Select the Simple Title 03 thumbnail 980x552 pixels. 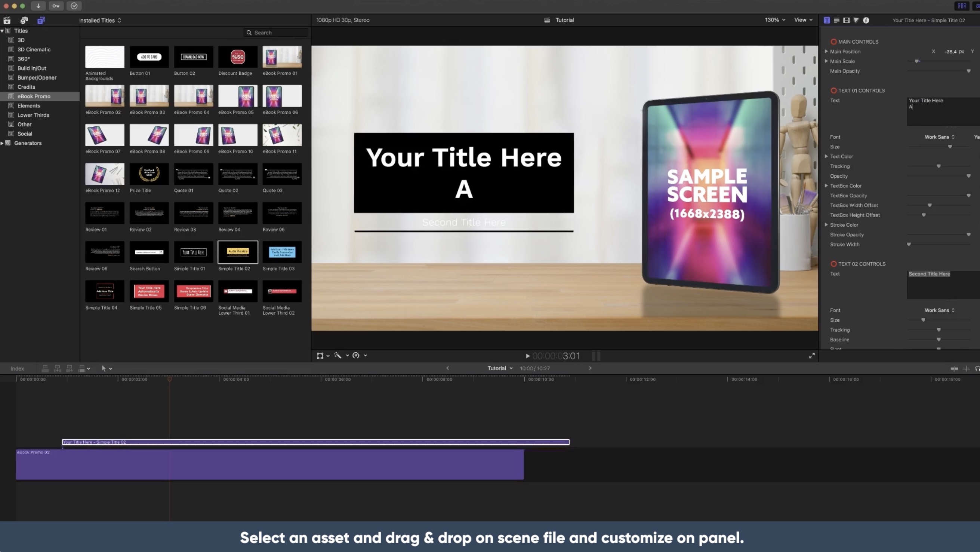282,252
